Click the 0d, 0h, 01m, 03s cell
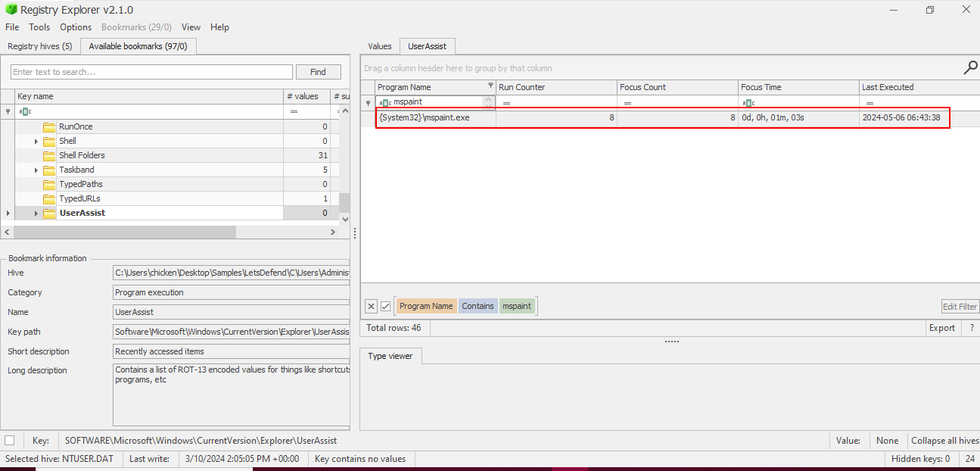Viewport: 980px width, 471px height. 798,118
